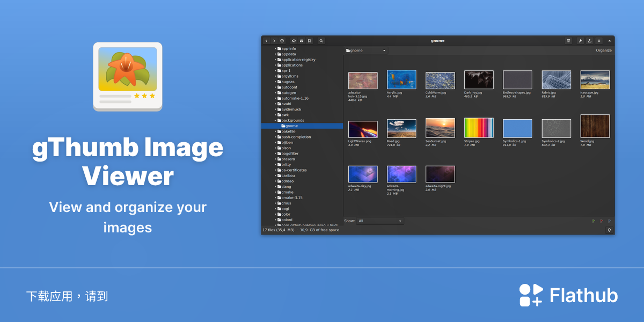Go to the home folder icon
This screenshot has height=322, width=644.
point(294,41)
